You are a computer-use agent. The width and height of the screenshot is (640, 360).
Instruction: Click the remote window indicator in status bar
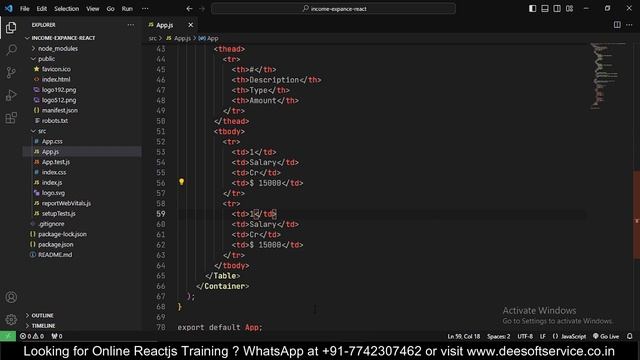[8, 336]
